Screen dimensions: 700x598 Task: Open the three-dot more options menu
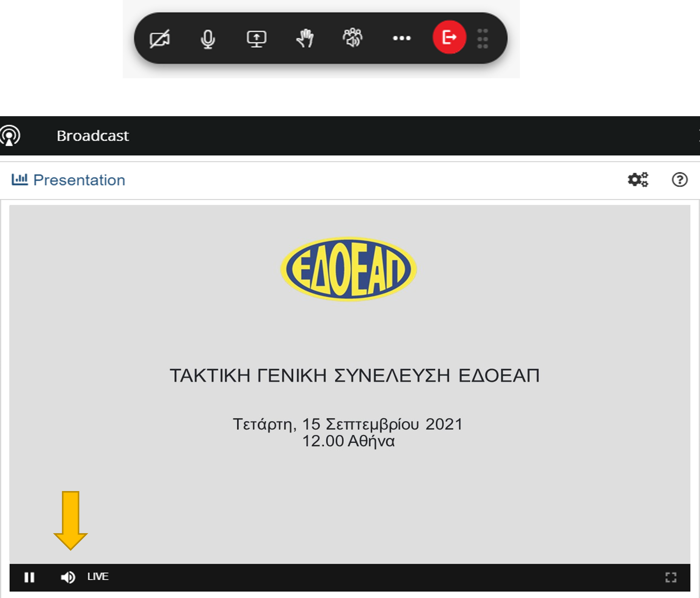402,38
